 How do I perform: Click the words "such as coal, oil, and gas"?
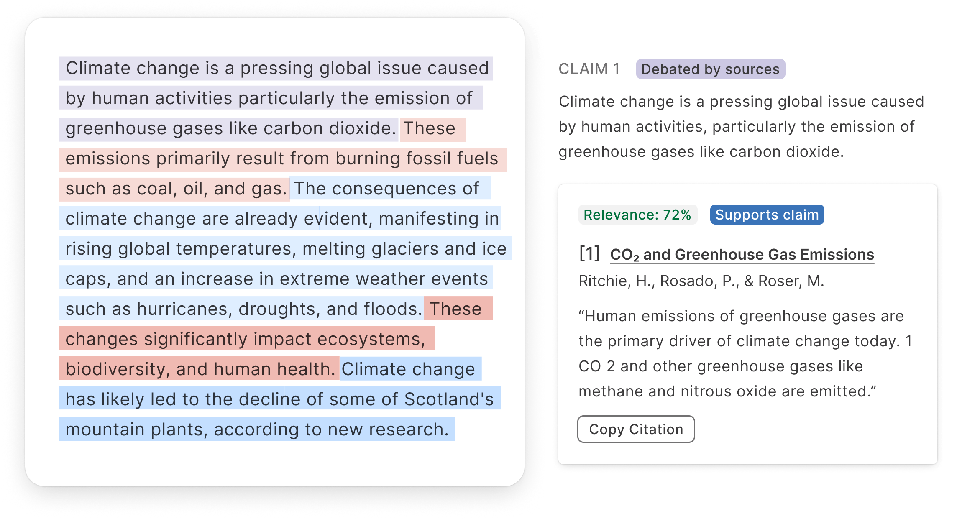pos(176,189)
